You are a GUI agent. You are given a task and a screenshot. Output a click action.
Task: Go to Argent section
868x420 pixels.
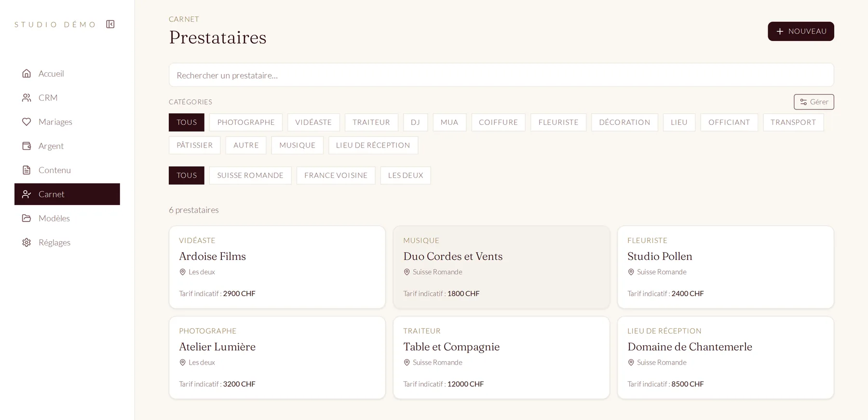tap(67, 146)
